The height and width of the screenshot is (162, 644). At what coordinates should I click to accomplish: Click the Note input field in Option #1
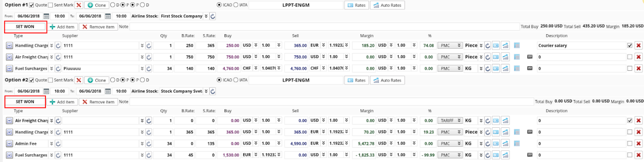click(324, 27)
